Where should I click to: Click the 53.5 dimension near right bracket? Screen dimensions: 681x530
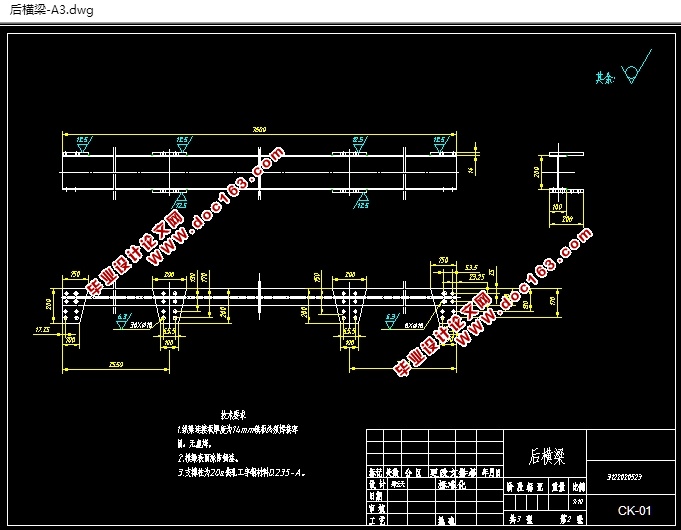click(x=470, y=267)
